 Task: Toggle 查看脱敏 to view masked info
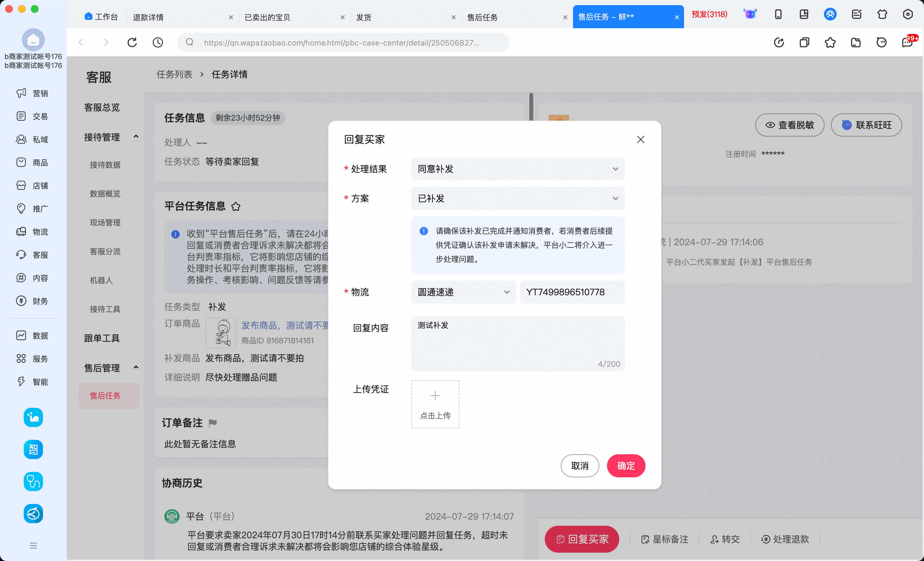[789, 125]
